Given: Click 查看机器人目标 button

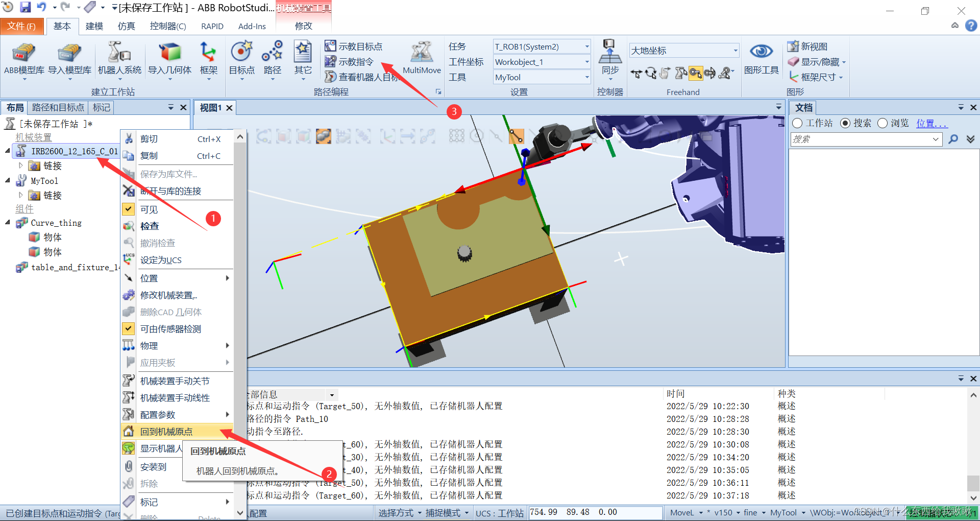Looking at the screenshot, I should 361,77.
